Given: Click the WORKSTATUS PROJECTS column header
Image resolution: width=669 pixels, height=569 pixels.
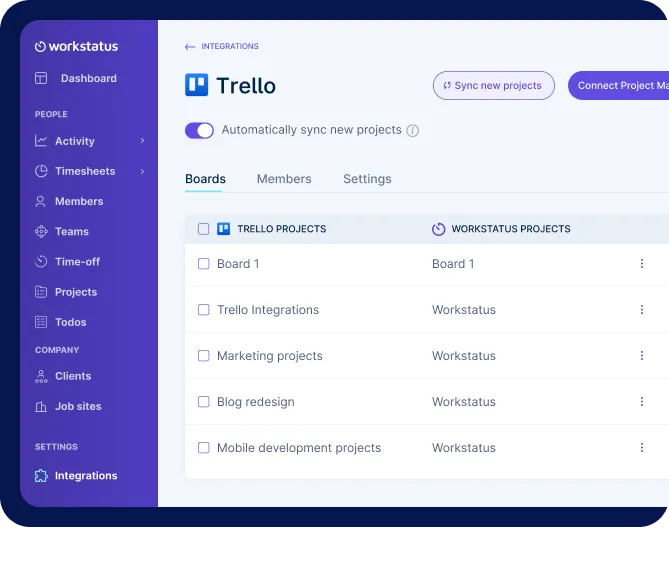Looking at the screenshot, I should 511,229.
